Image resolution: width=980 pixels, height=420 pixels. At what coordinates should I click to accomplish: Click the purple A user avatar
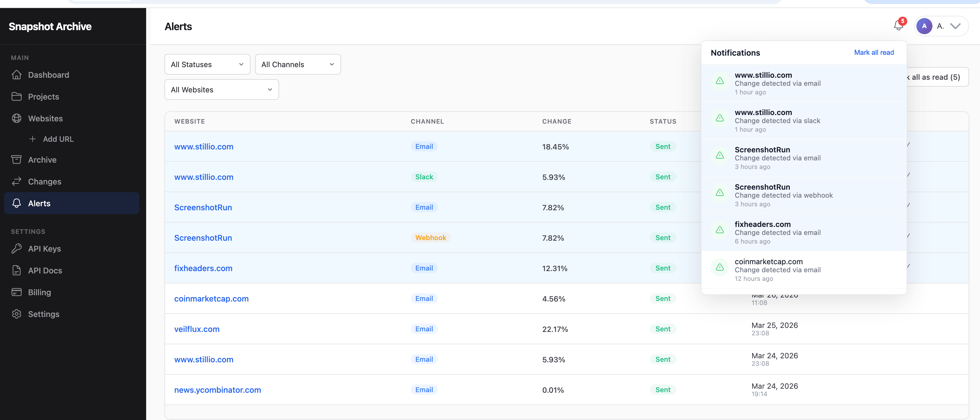coord(924,26)
